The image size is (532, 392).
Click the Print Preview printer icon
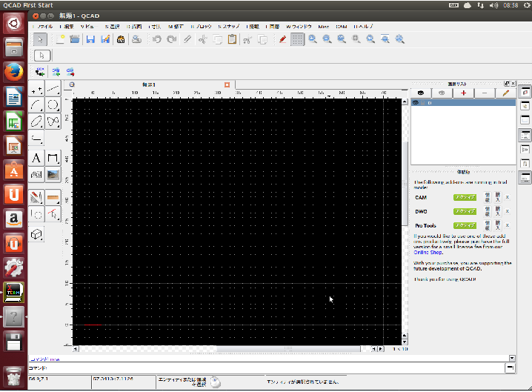click(x=137, y=39)
